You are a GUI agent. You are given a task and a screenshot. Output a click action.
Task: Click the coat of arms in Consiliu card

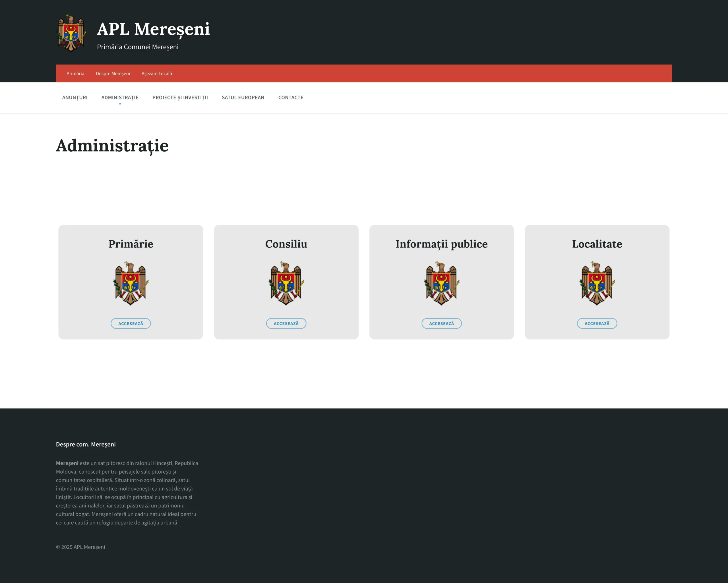click(x=286, y=284)
